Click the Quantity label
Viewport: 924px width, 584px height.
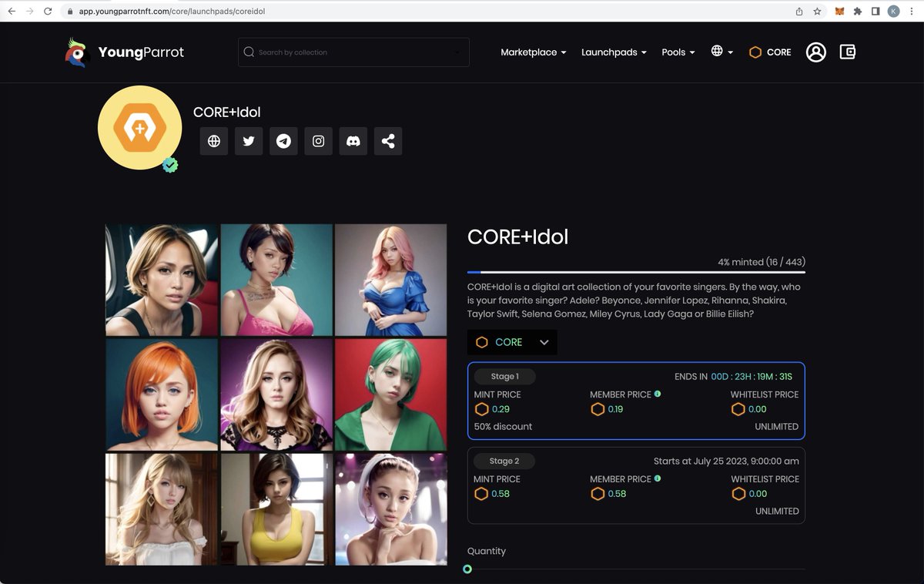[487, 551]
